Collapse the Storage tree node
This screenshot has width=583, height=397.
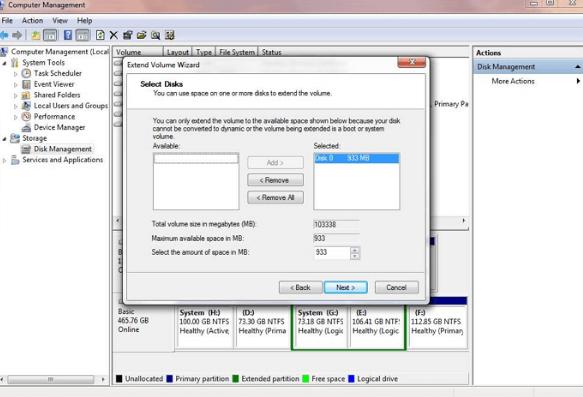point(4,139)
